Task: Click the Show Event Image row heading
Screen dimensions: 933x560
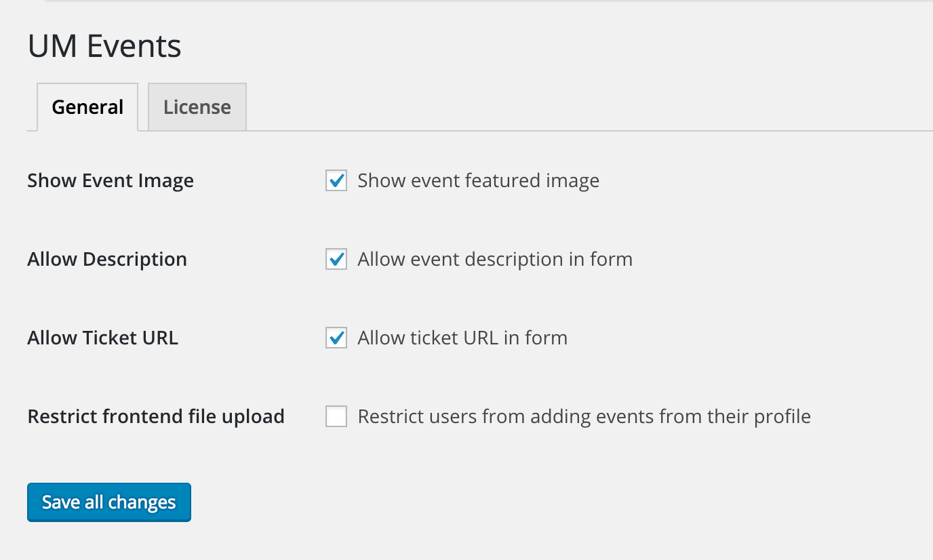Action: (x=111, y=181)
